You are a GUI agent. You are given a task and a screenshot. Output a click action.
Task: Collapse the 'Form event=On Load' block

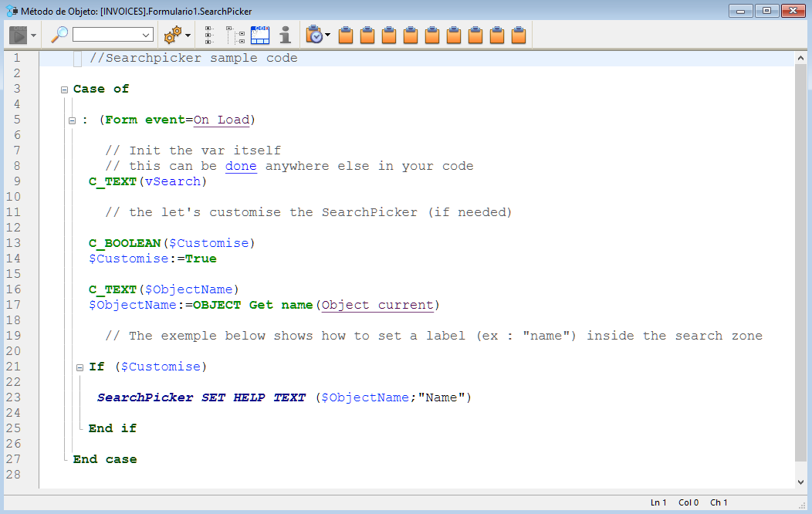(72, 120)
